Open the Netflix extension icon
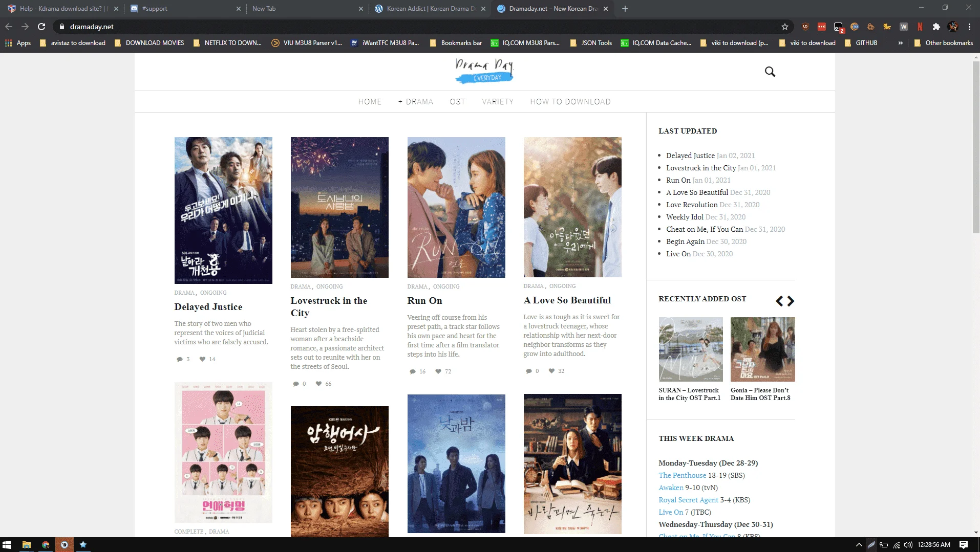This screenshot has height=552, width=980. pos(920,27)
